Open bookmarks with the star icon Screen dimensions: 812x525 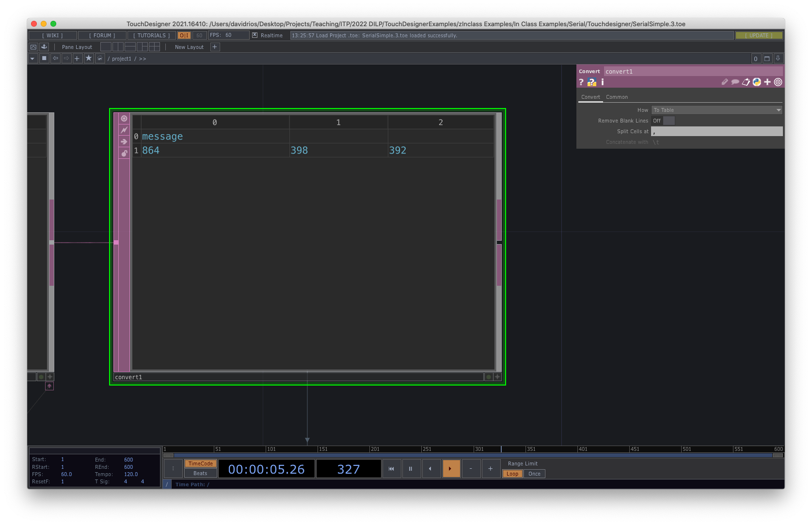[x=89, y=59]
